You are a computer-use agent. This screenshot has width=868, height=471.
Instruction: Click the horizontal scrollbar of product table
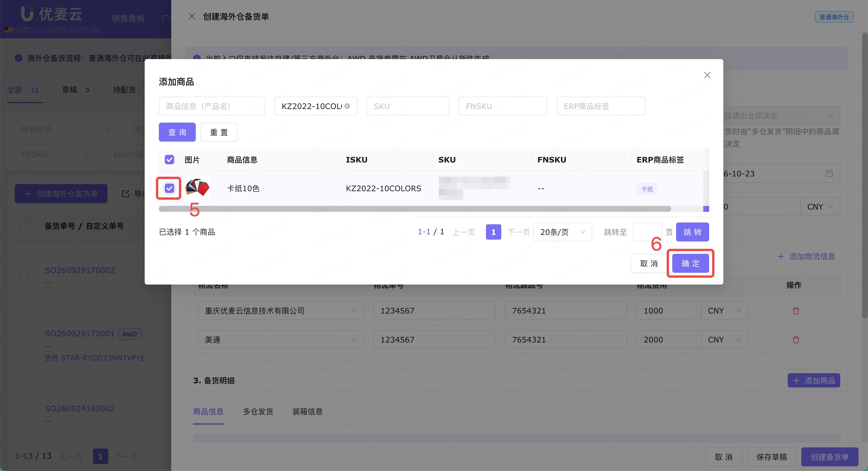[x=415, y=209]
